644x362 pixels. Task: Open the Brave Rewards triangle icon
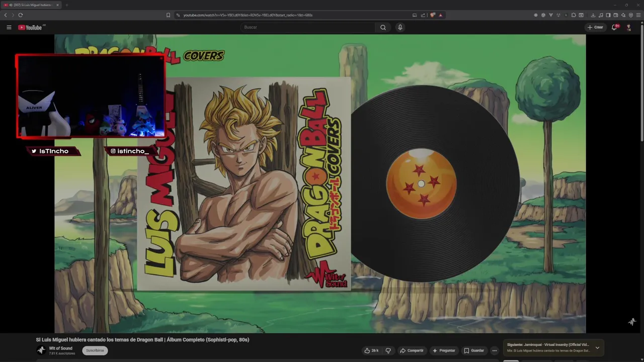click(x=441, y=15)
